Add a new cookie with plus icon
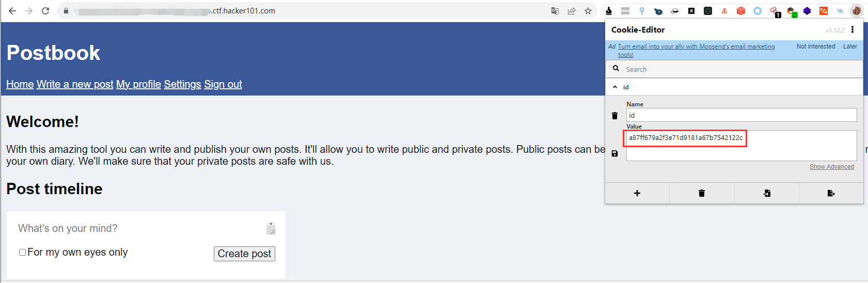The image size is (868, 283). [637, 193]
